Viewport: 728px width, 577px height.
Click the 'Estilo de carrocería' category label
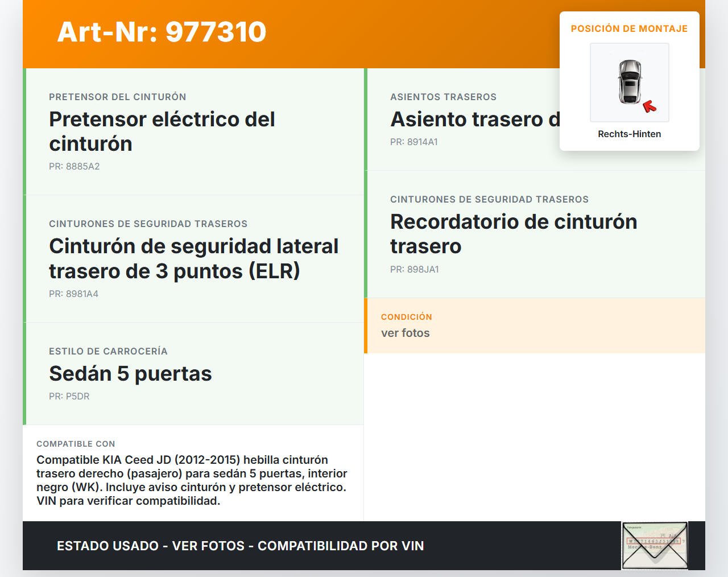(x=108, y=352)
